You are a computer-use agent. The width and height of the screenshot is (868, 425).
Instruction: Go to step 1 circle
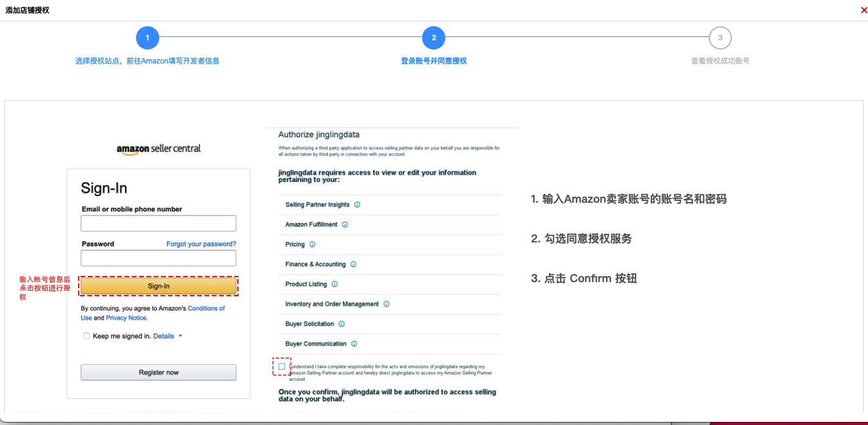click(148, 38)
